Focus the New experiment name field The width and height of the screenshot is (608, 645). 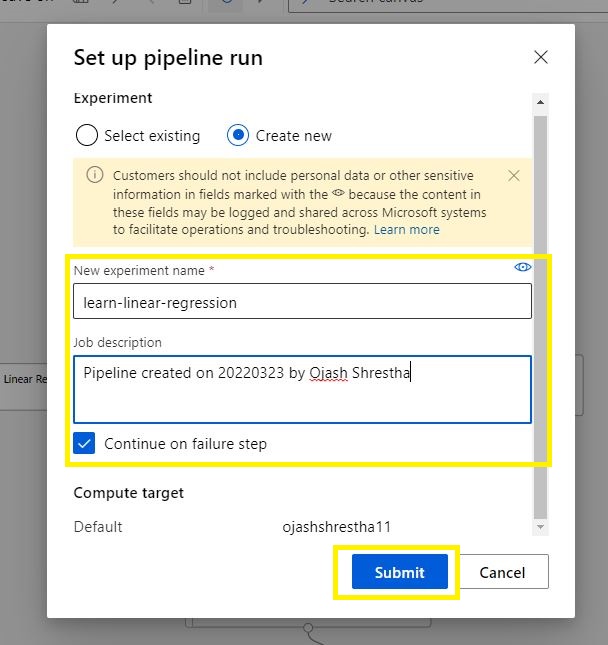[302, 302]
